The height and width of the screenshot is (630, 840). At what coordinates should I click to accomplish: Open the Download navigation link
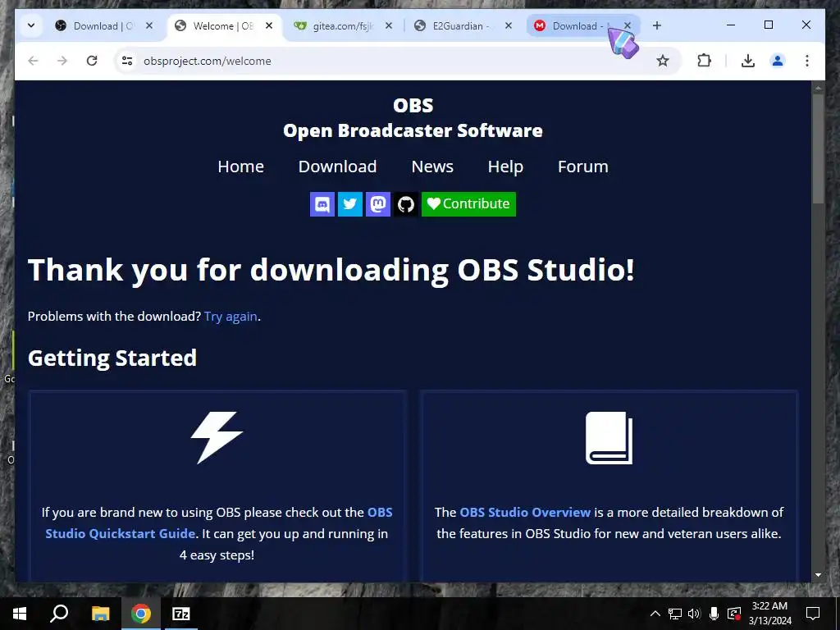pyautogui.click(x=337, y=167)
